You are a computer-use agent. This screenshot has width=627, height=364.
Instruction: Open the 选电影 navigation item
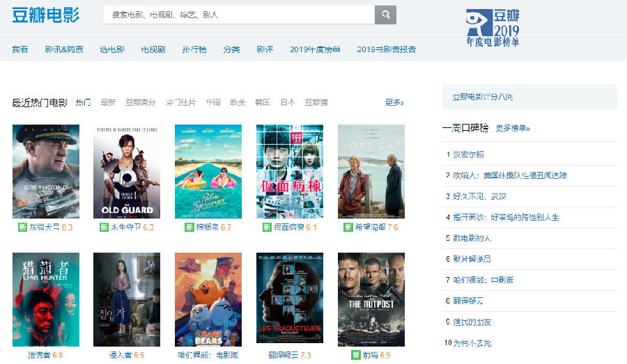(x=112, y=49)
